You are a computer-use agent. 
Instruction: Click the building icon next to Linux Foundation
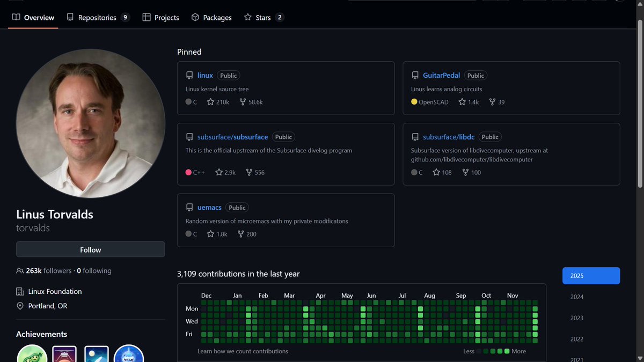[x=19, y=291]
